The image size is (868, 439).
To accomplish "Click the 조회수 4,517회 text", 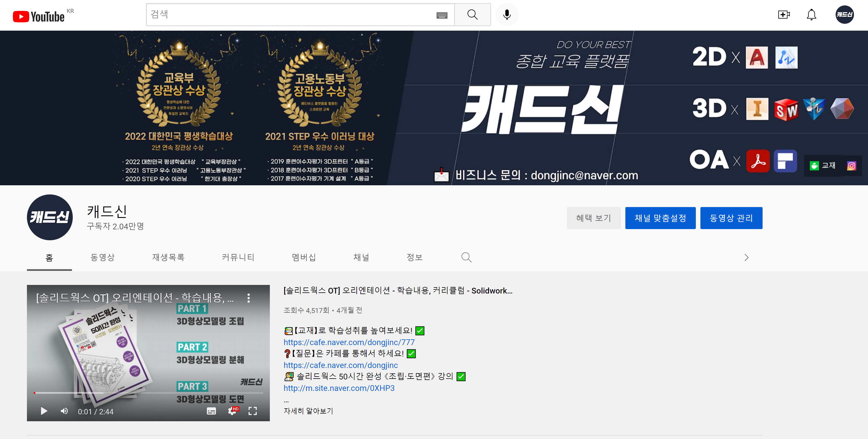I will pyautogui.click(x=306, y=310).
